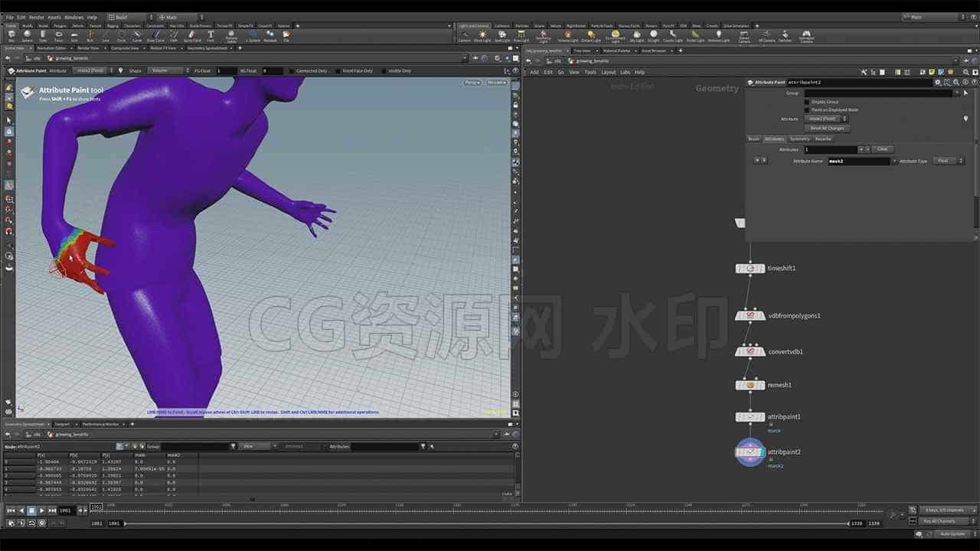Open the Build desktop dropdown
The image size is (980, 551).
[x=129, y=17]
